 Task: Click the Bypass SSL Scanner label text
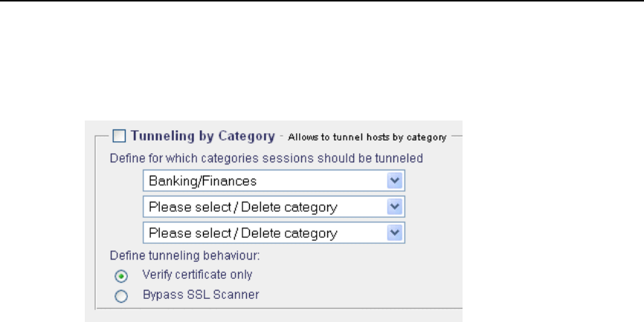tap(201, 294)
